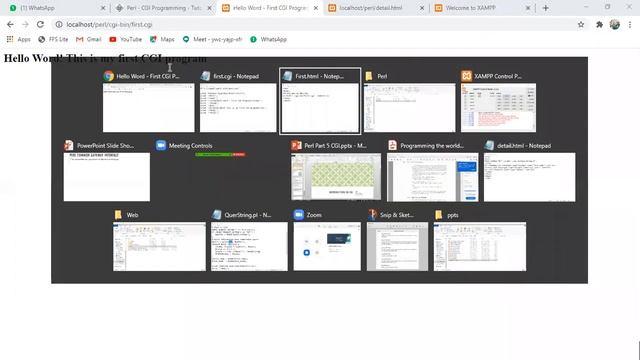Switch to Zoom window thumbnail
The width and height of the screenshot is (640, 360).
coord(327,247)
